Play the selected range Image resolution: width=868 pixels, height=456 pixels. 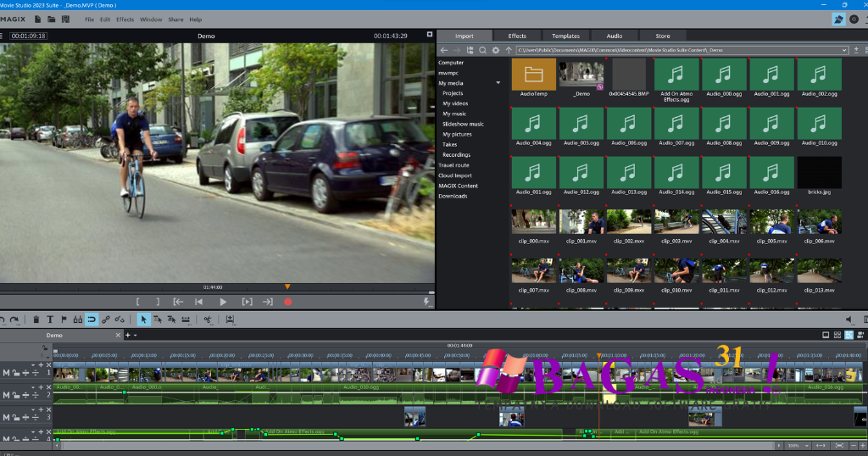pyautogui.click(x=247, y=302)
